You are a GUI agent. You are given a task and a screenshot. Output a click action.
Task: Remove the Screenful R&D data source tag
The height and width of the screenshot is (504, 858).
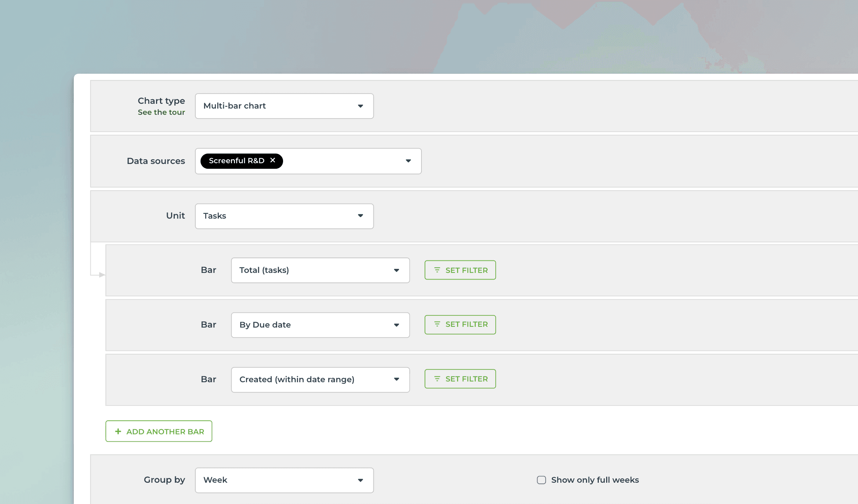pyautogui.click(x=272, y=160)
